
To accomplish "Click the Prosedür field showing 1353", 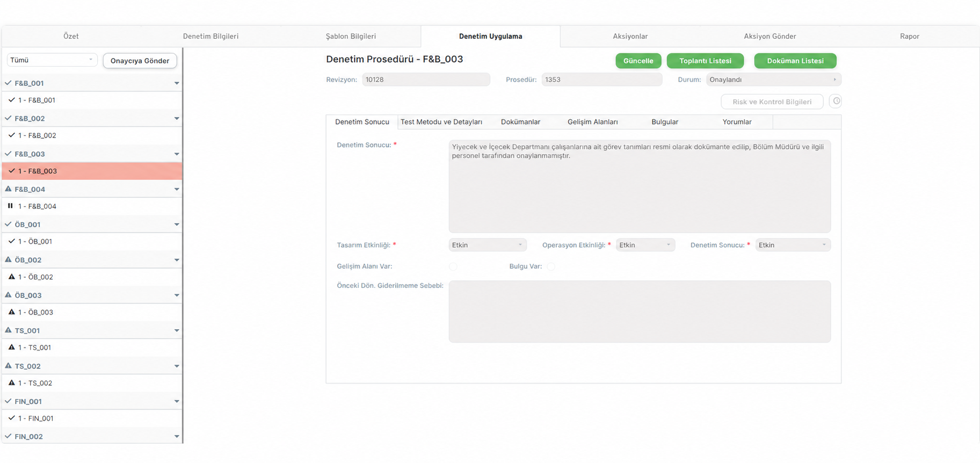I will pos(601,79).
